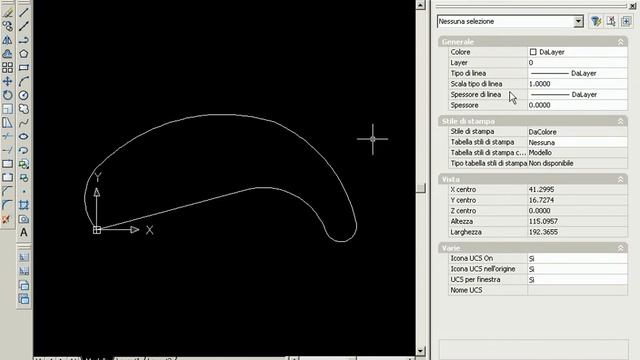Image resolution: width=640 pixels, height=360 pixels.
Task: Click the Altezza value 115.0957
Action: tap(578, 222)
